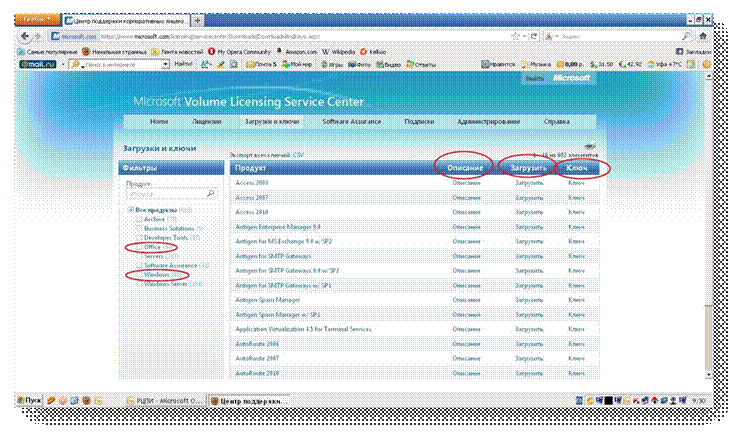
Task: Open the My Opera Community bookmark
Action: pyautogui.click(x=239, y=52)
